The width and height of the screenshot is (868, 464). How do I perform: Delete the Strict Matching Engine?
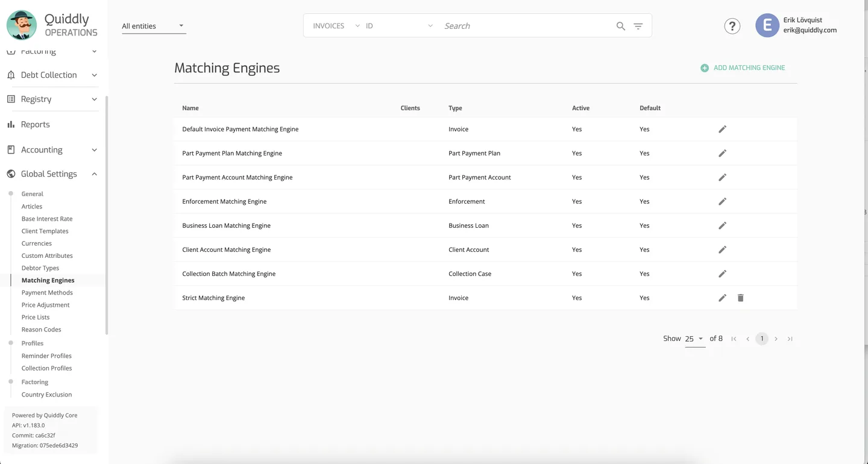click(741, 298)
